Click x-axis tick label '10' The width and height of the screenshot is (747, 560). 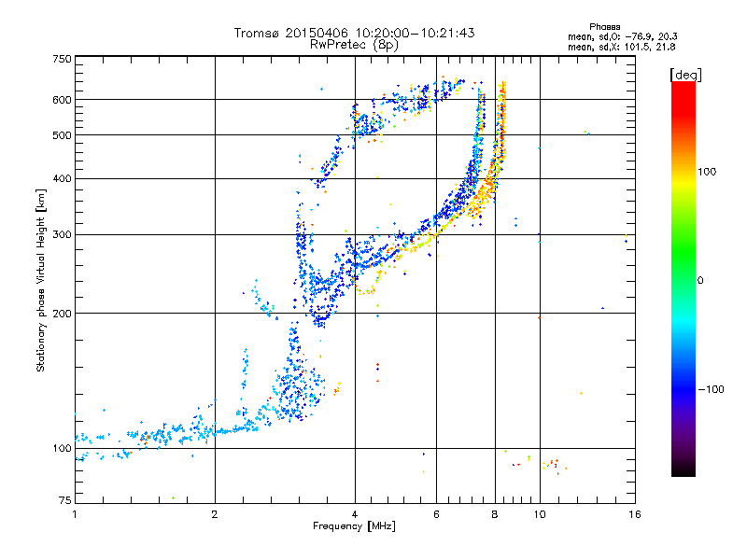(x=540, y=514)
